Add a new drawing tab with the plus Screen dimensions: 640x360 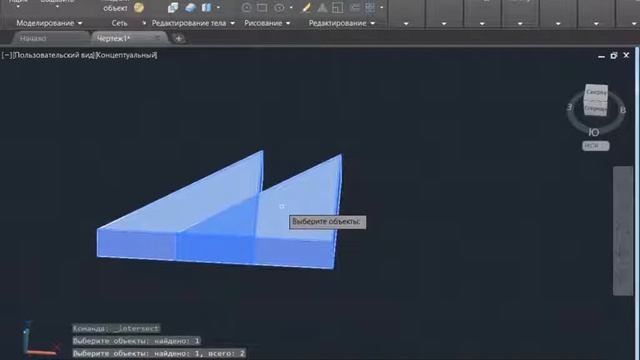click(178, 38)
